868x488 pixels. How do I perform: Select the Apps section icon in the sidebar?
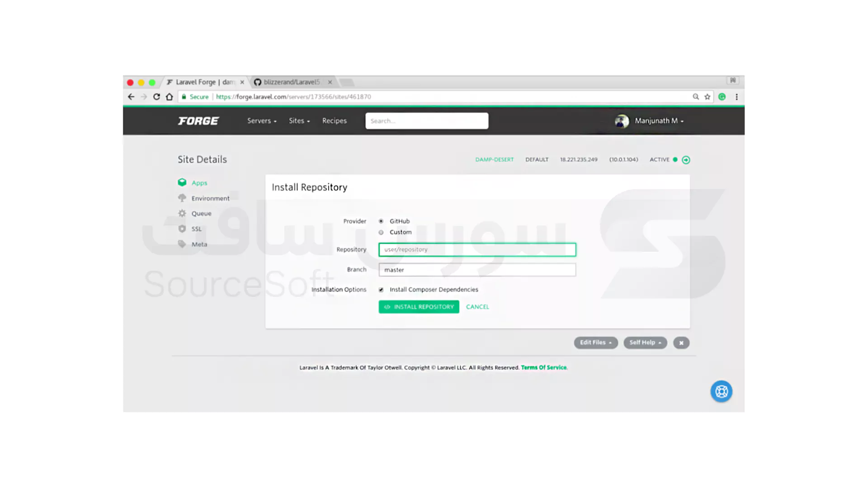[x=182, y=183]
